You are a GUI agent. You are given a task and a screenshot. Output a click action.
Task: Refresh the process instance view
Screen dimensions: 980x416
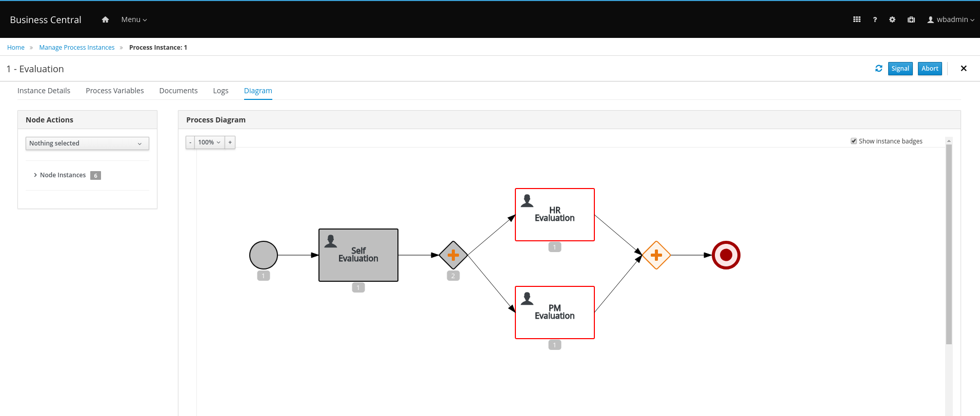878,69
